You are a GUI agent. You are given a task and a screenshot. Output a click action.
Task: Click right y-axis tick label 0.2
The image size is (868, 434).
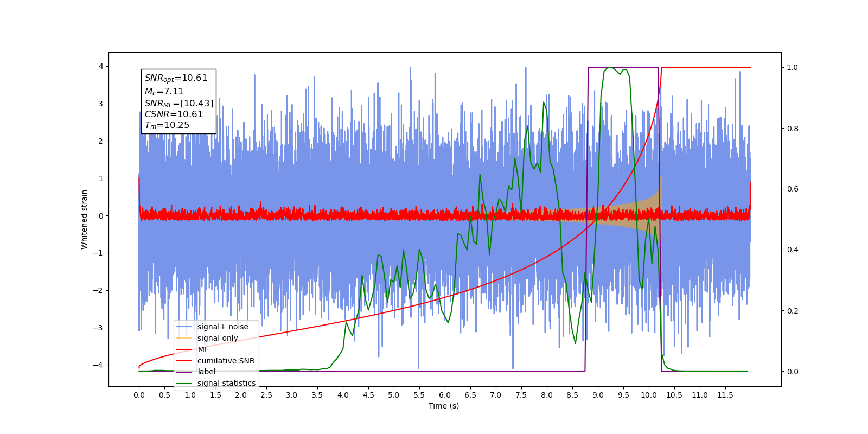point(793,311)
